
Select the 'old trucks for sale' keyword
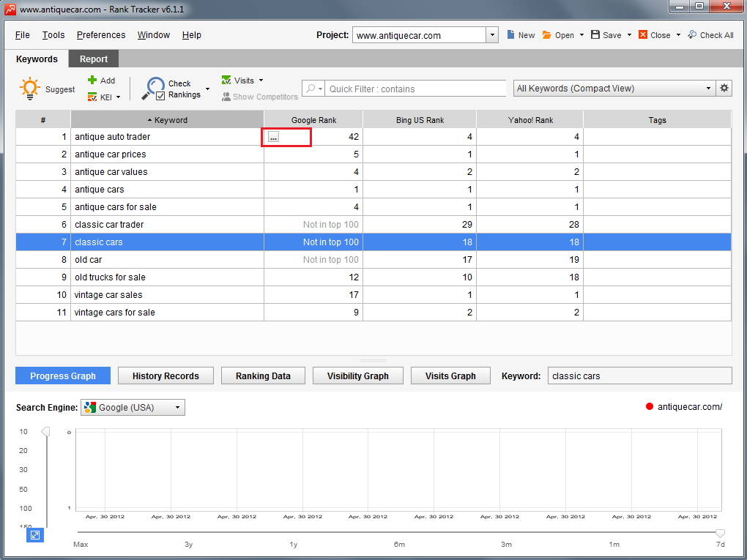click(373, 277)
